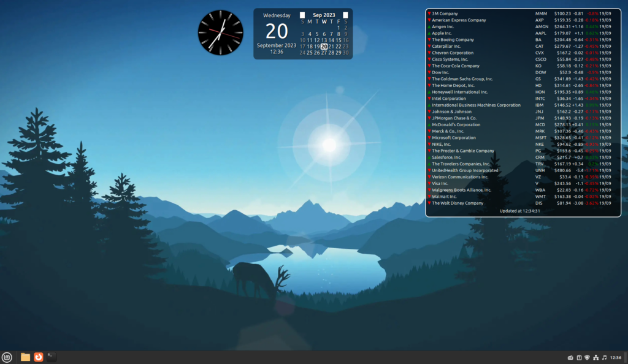
Task: Click the MRK ticker symbol
Action: [540, 131]
